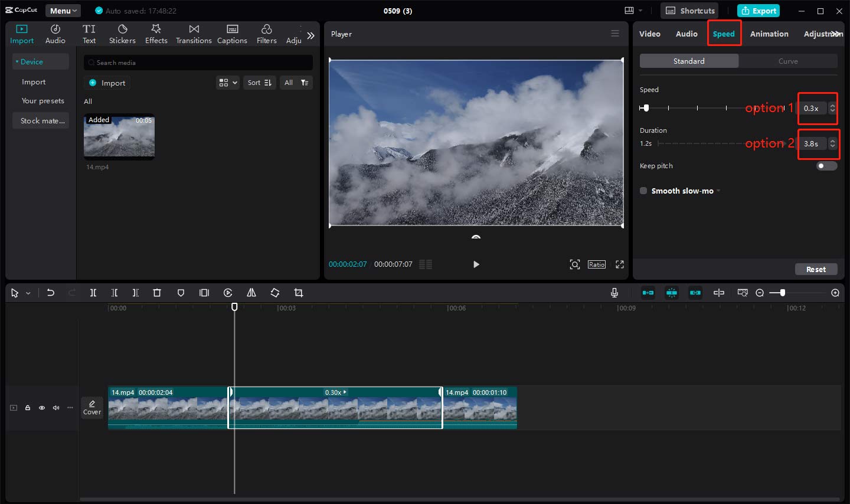
Task: Open the Transitions tab
Action: [194, 34]
